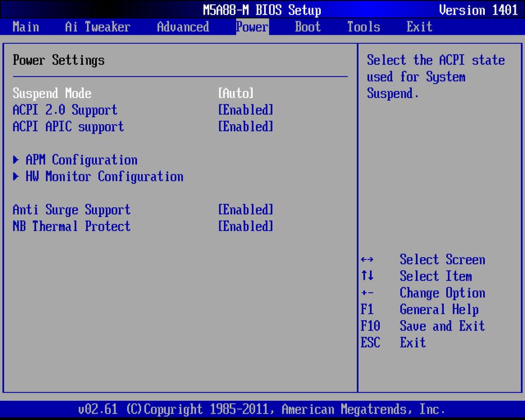Select the NB Thermal Protect setting

(x=72, y=226)
